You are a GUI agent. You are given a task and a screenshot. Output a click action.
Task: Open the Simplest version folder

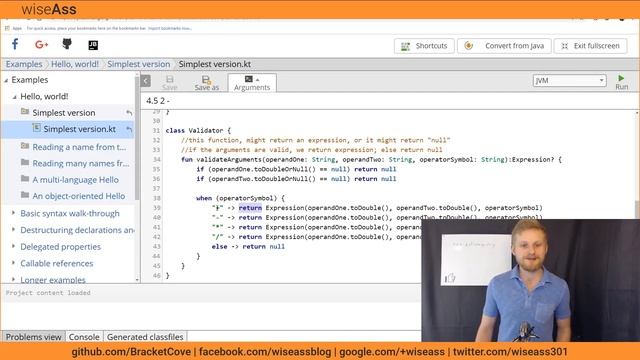(64, 113)
